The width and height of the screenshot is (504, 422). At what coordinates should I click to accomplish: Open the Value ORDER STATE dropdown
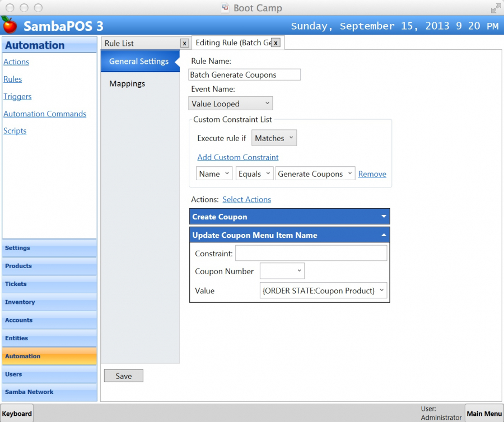(x=324, y=290)
